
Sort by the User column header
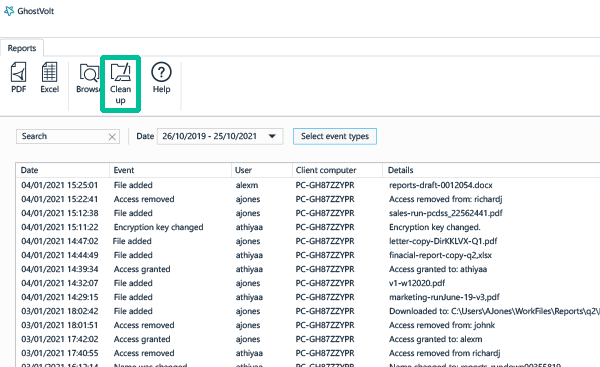(x=262, y=170)
